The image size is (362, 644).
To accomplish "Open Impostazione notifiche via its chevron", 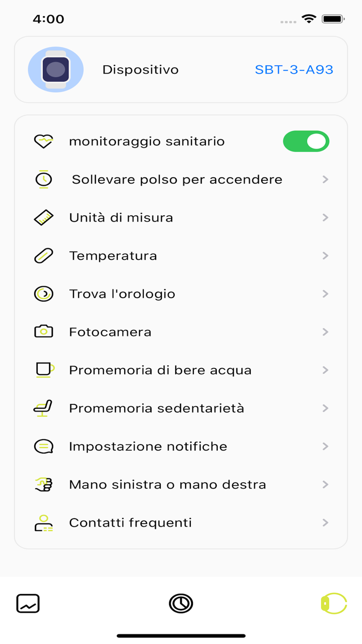I will tap(325, 446).
